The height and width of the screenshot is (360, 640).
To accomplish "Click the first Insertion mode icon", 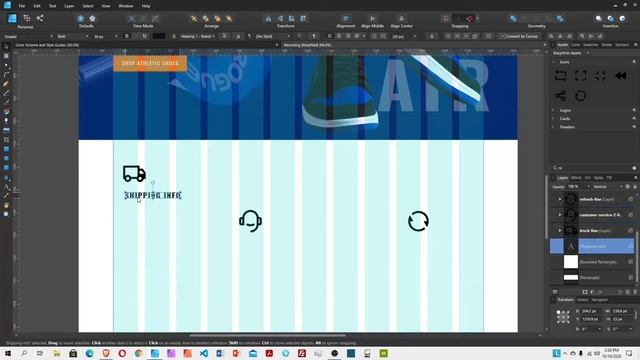I will pos(599,18).
